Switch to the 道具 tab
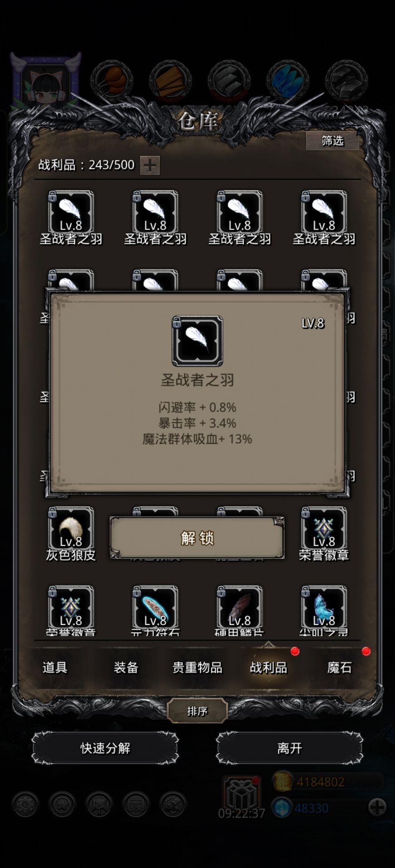 coord(55,667)
